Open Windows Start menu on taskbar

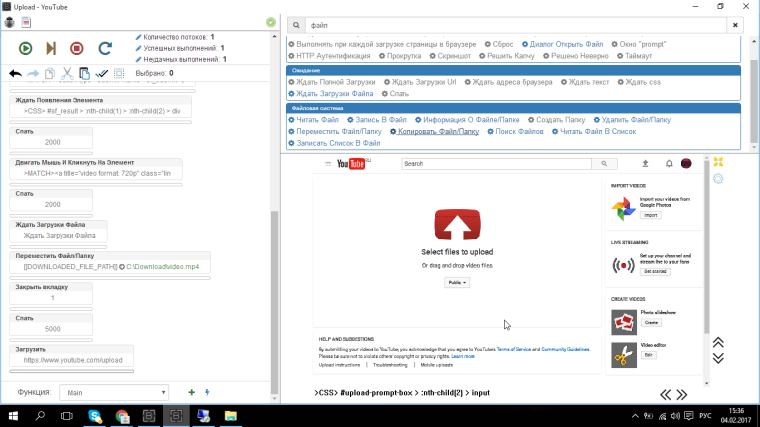14,415
